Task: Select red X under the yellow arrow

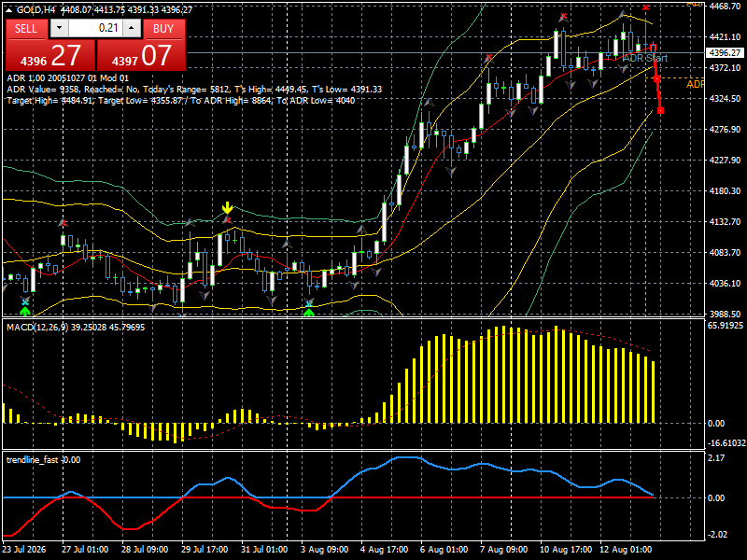Action: (x=227, y=220)
